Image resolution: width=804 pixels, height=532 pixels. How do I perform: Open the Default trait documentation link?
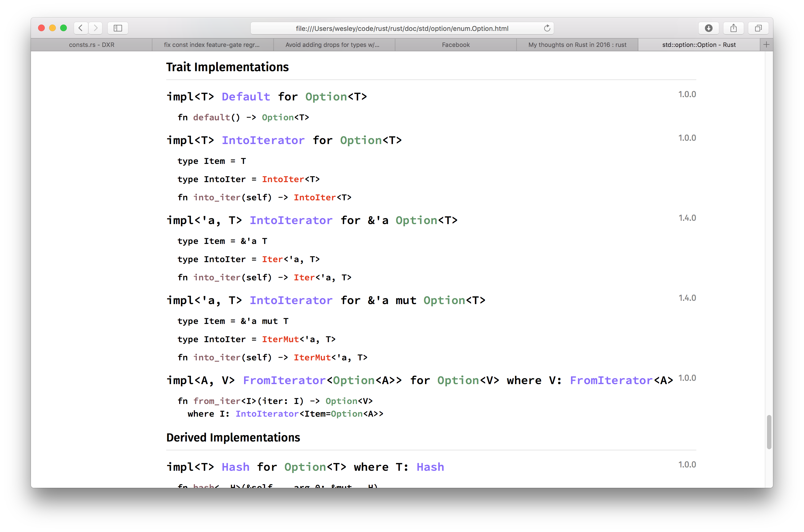245,97
